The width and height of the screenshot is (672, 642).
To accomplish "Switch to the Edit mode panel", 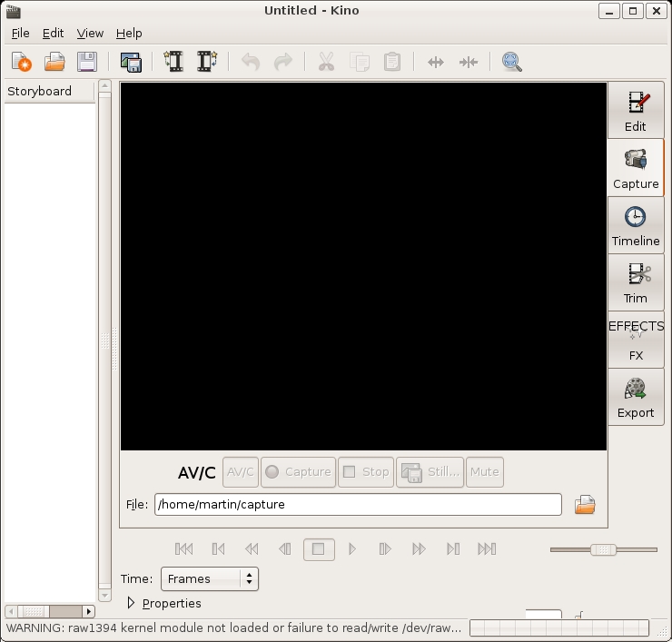I will point(636,111).
